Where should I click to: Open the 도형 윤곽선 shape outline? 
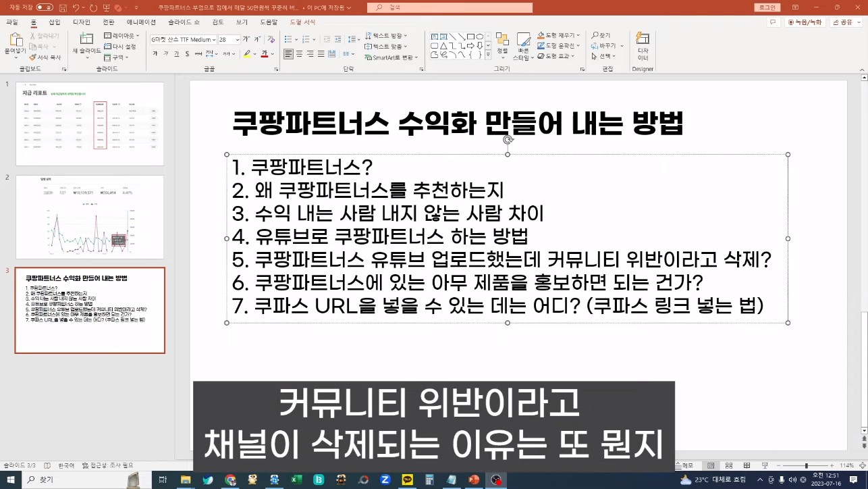559,46
